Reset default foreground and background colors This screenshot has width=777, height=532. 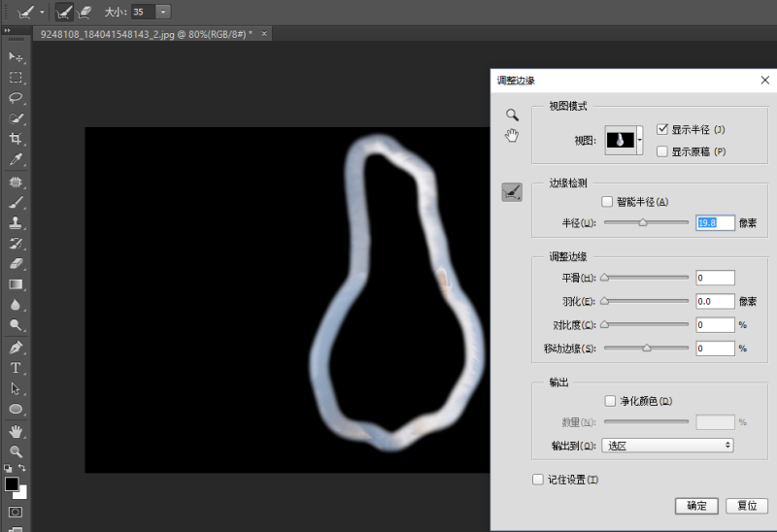8,468
